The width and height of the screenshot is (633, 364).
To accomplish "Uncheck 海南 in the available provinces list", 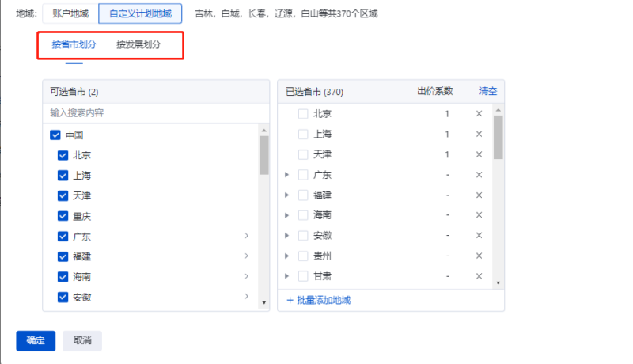I will pos(63,277).
